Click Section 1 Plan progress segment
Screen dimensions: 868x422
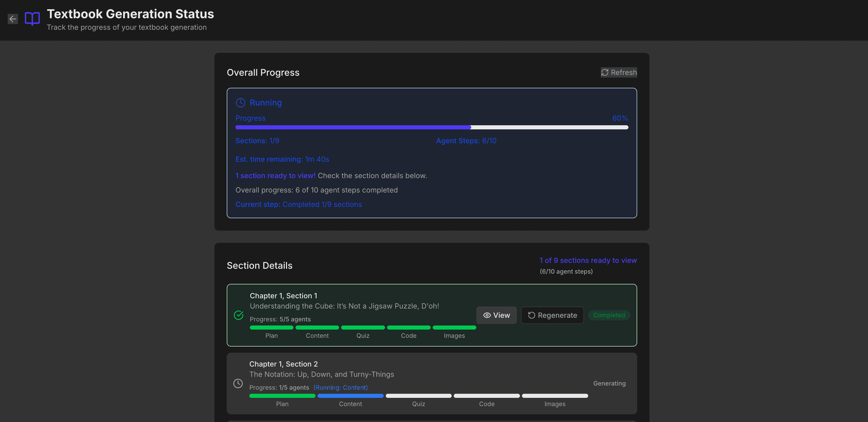[272, 328]
